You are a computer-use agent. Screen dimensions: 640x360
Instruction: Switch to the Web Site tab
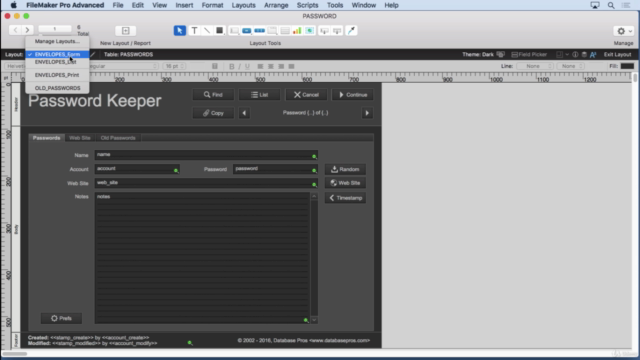coord(80,138)
